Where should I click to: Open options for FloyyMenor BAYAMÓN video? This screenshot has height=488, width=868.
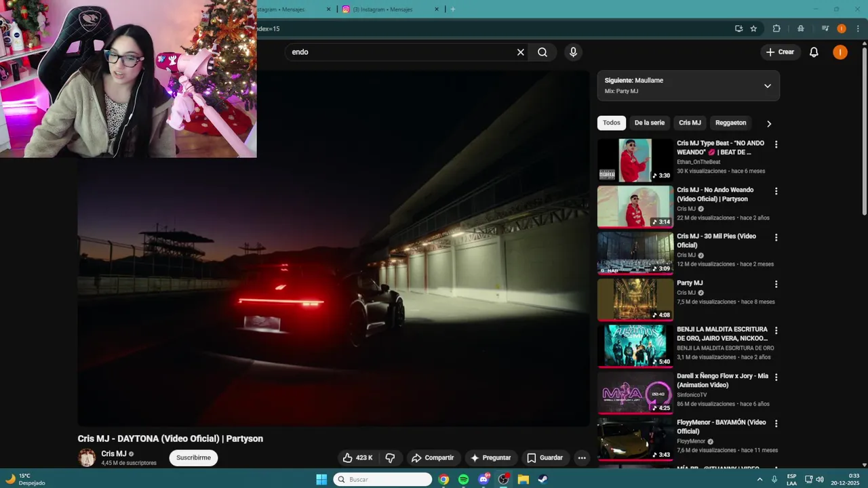tap(776, 424)
